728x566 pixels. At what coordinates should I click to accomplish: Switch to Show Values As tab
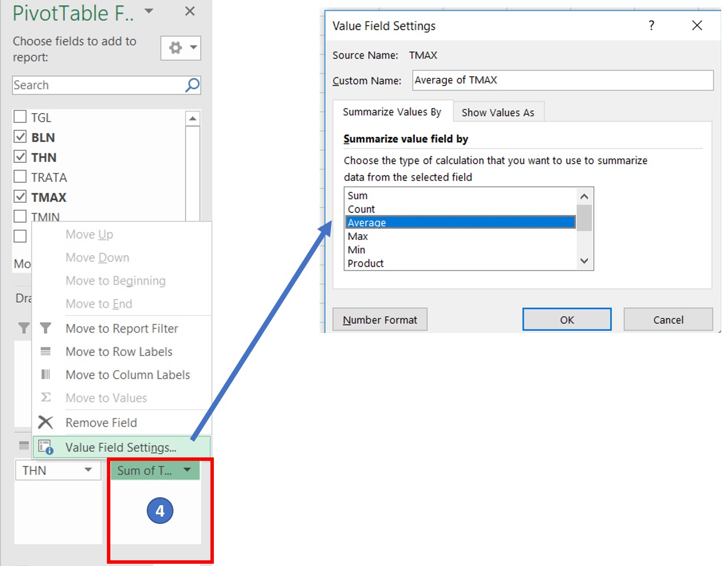pos(498,113)
